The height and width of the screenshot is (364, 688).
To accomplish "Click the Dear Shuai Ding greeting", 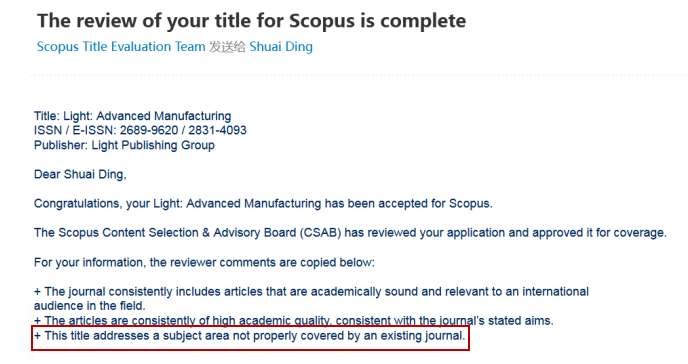I will pyautogui.click(x=80, y=175).
